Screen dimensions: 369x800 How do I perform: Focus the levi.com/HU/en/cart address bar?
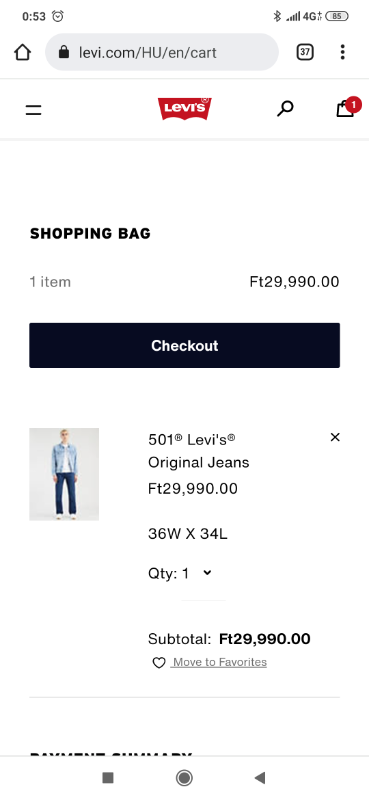point(162,52)
